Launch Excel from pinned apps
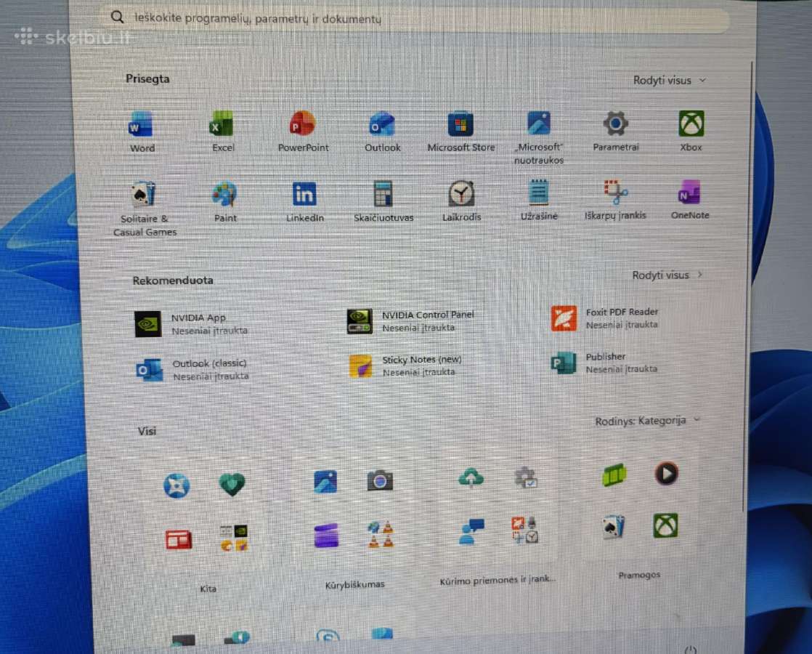 click(x=223, y=132)
